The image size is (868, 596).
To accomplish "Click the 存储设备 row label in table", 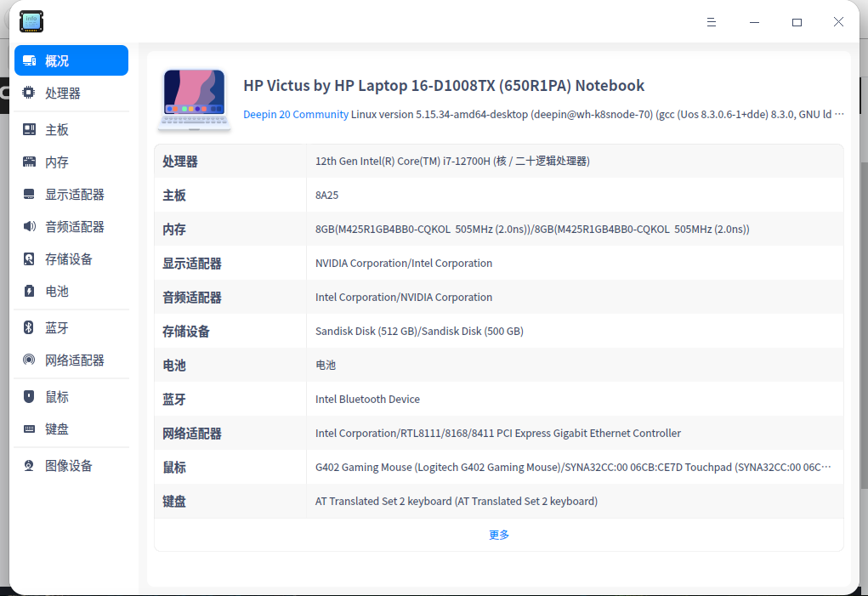I will point(186,332).
